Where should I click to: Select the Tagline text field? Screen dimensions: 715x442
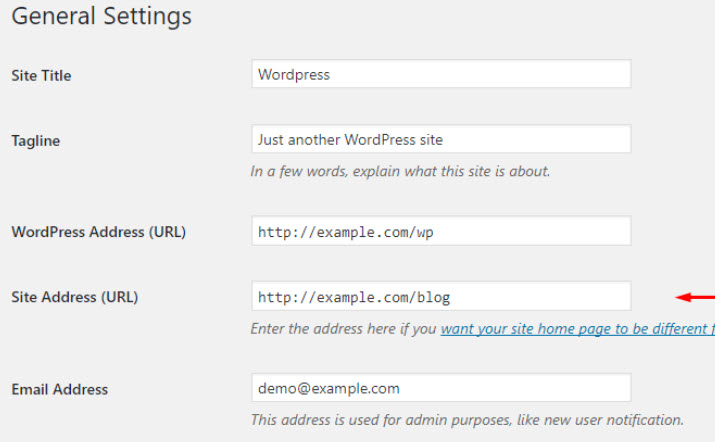[x=441, y=139]
